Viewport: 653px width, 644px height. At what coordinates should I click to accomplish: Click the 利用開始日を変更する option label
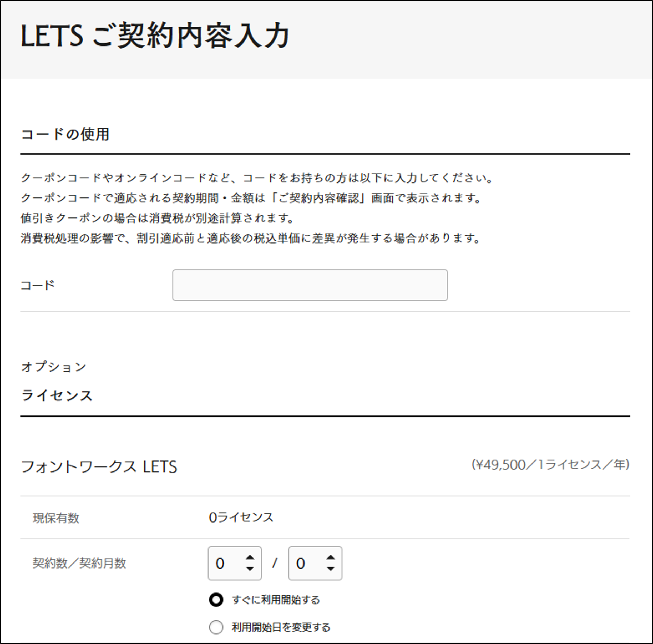coord(281,627)
